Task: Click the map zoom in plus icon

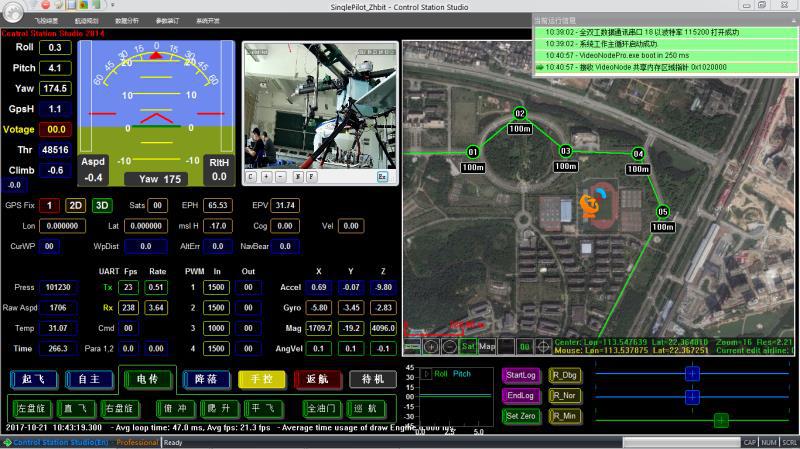Action: (431, 346)
